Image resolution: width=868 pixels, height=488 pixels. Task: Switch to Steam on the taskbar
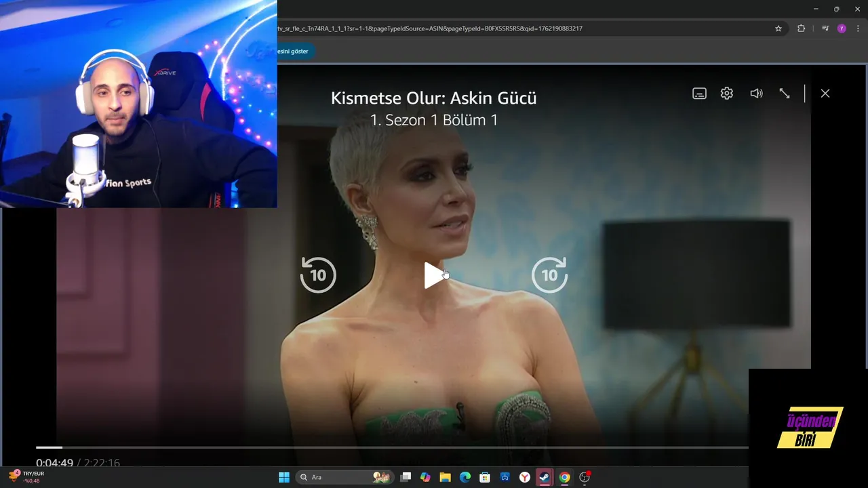click(x=545, y=477)
